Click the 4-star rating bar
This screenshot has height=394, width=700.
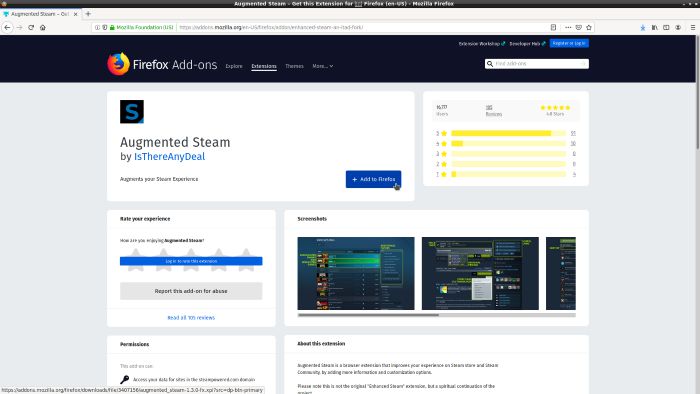(508, 144)
